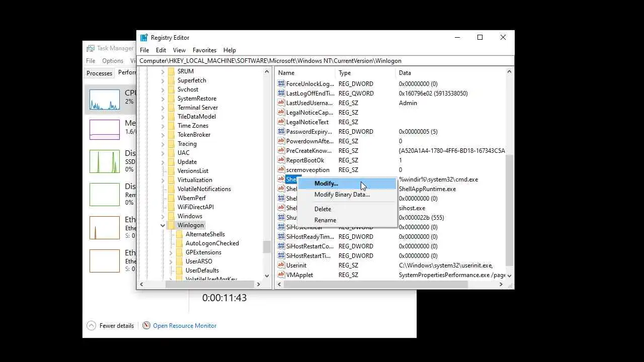644x362 pixels.
Task: Click the PreCreateKnow string icon
Action: pyautogui.click(x=281, y=151)
